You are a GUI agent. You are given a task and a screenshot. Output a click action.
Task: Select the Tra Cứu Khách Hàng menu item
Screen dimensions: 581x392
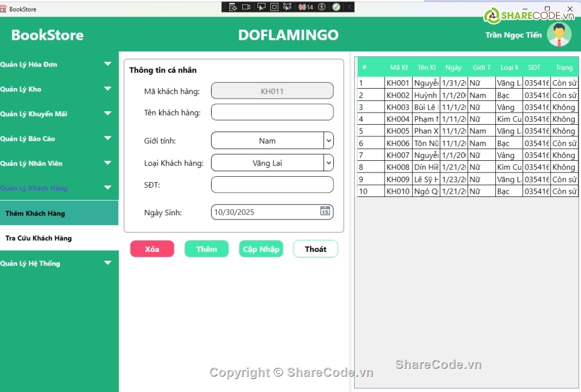pyautogui.click(x=39, y=239)
